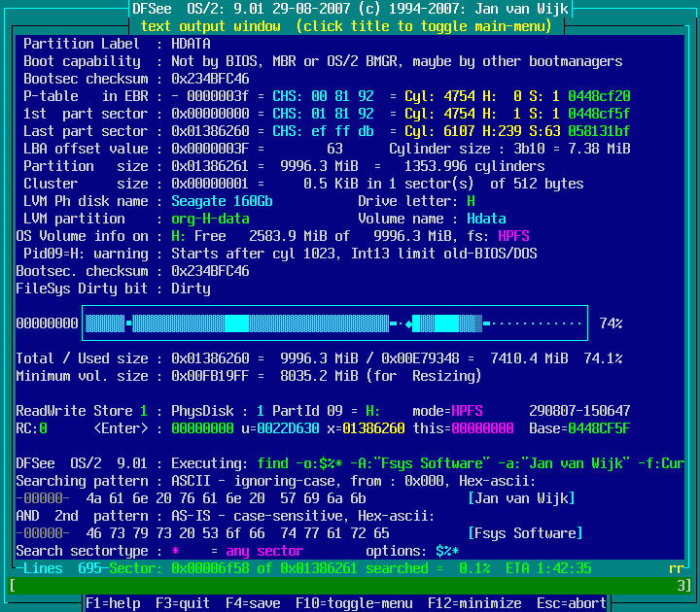The image size is (700, 612).
Task: Click the partition usage map bar
Action: (x=334, y=323)
